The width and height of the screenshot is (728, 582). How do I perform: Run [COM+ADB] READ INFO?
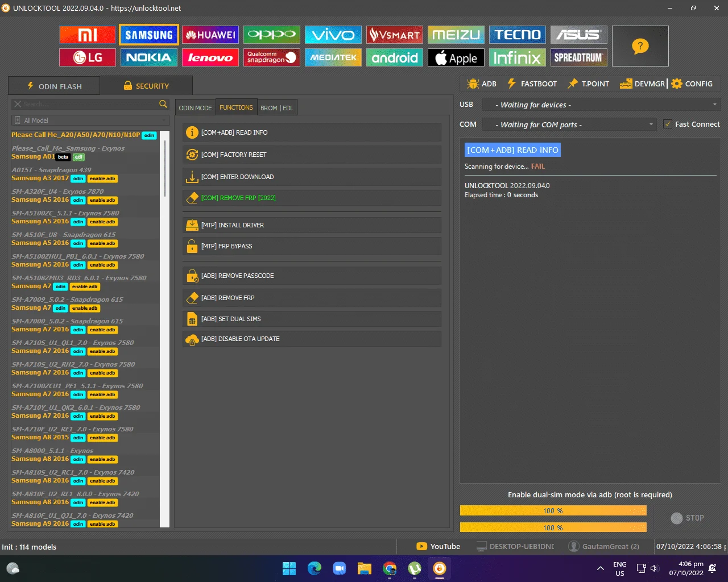point(312,132)
